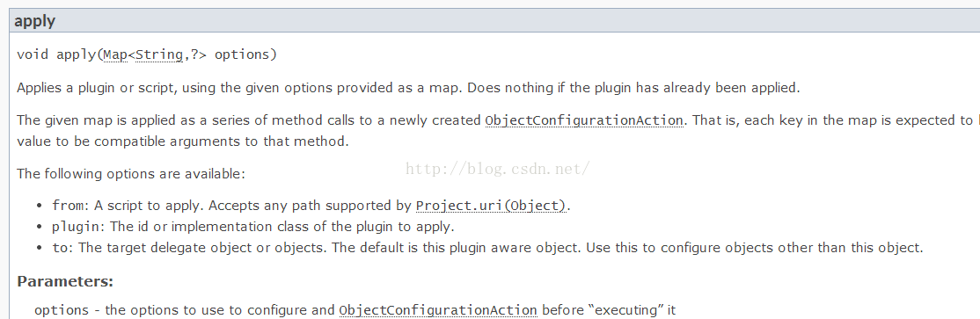Viewport: 980px width, 319px height.
Task: Open the Map link in method signature
Action: click(x=115, y=54)
